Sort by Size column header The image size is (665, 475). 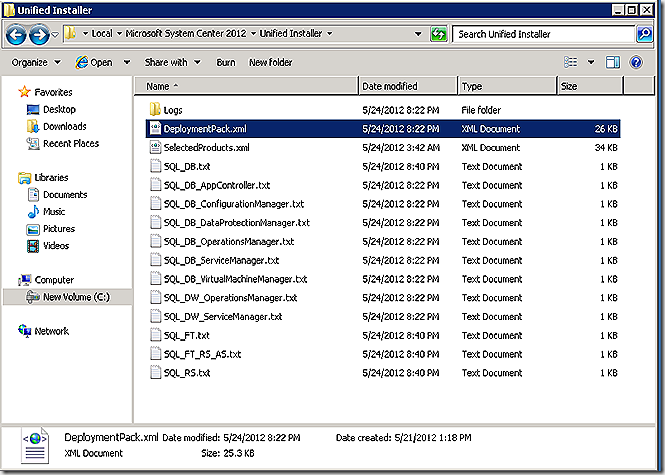590,86
